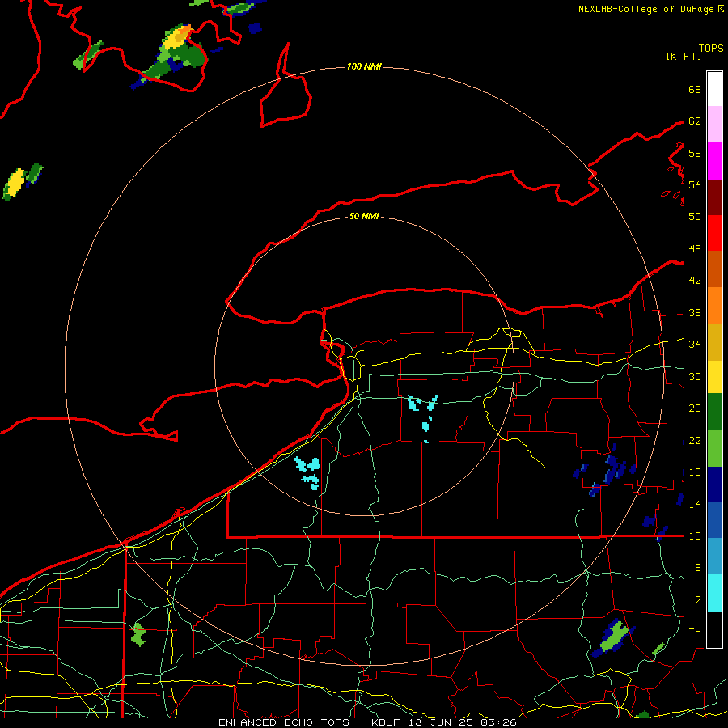The height and width of the screenshot is (728, 728).
Task: Click the gold legend swatch
Action: click(x=714, y=342)
